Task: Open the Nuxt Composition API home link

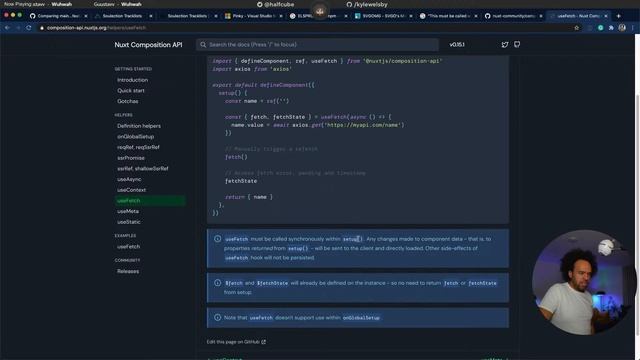Action: tap(148, 45)
